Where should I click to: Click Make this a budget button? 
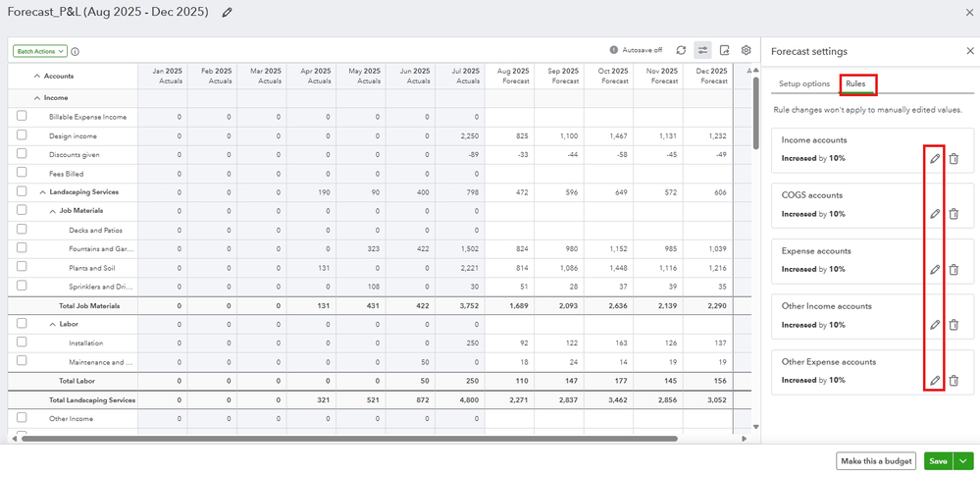point(875,461)
